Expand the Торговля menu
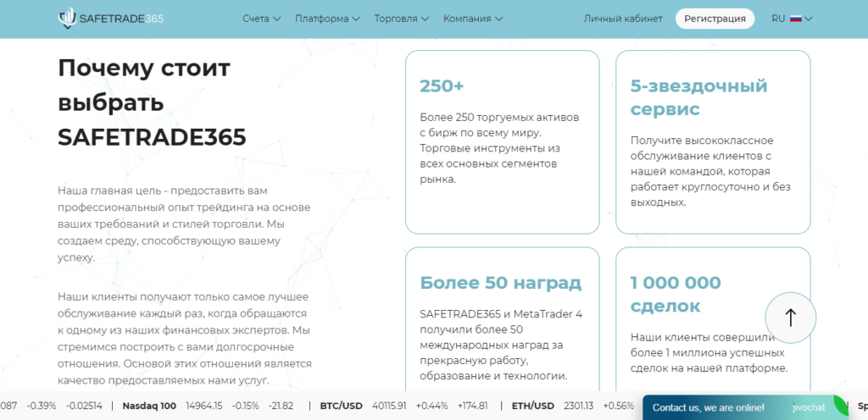868x420 pixels. tap(401, 19)
